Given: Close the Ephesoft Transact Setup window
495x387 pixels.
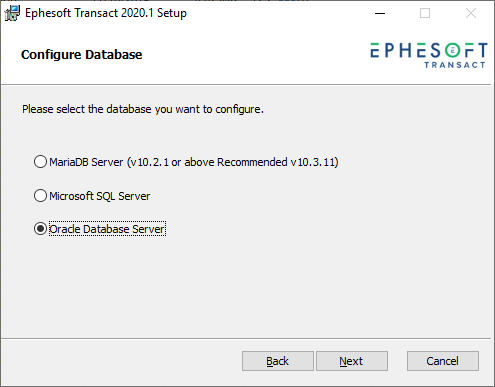Looking at the screenshot, I should click(471, 13).
